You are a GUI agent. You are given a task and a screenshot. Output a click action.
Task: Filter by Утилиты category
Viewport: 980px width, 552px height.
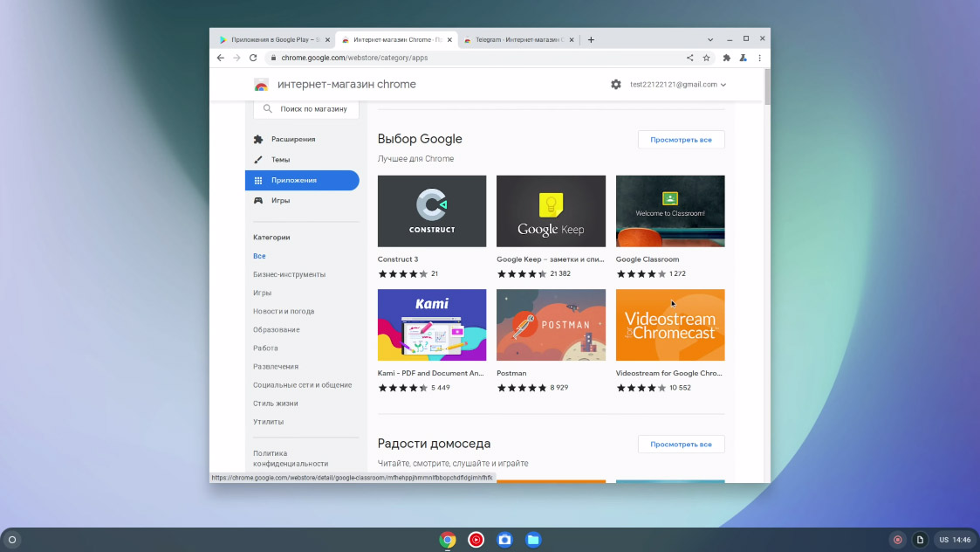268,422
